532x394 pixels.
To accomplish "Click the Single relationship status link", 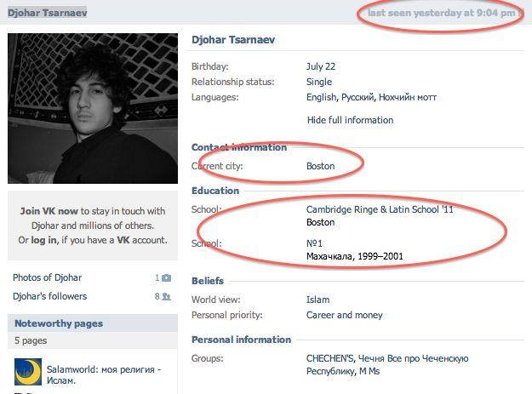I will (x=318, y=82).
